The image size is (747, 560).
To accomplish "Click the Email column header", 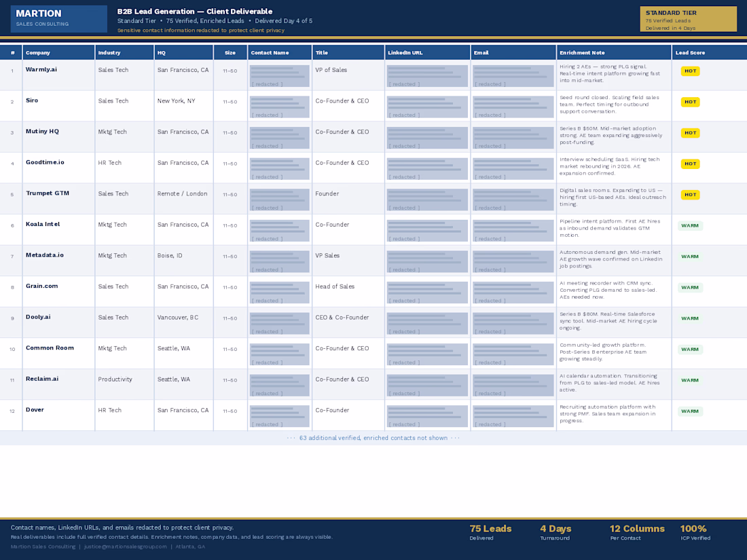I will coord(513,52).
